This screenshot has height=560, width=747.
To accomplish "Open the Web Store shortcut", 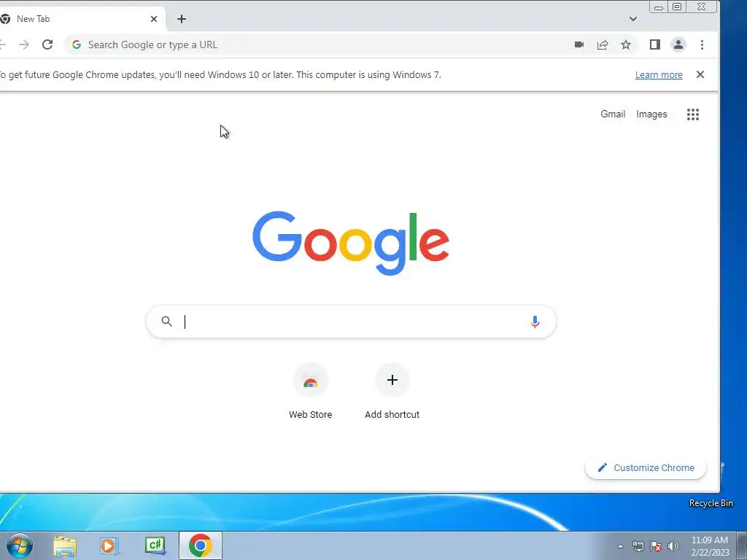I will 311,392.
